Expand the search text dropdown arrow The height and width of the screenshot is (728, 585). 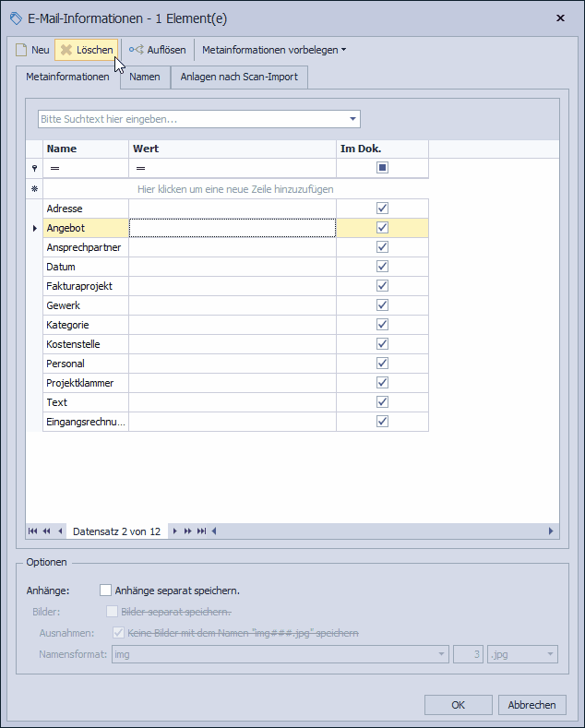pos(352,119)
